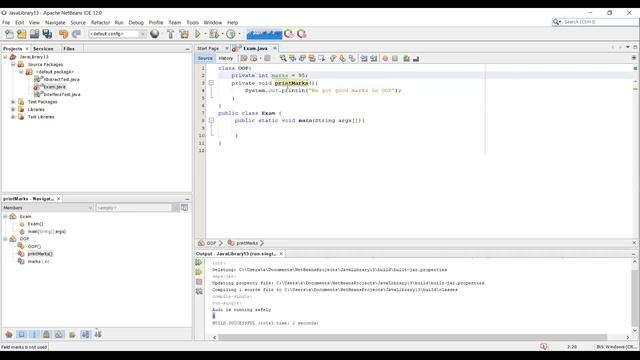Click the Stop Macro Recording icon
This screenshot has width=640, height=360.
pos(395,58)
